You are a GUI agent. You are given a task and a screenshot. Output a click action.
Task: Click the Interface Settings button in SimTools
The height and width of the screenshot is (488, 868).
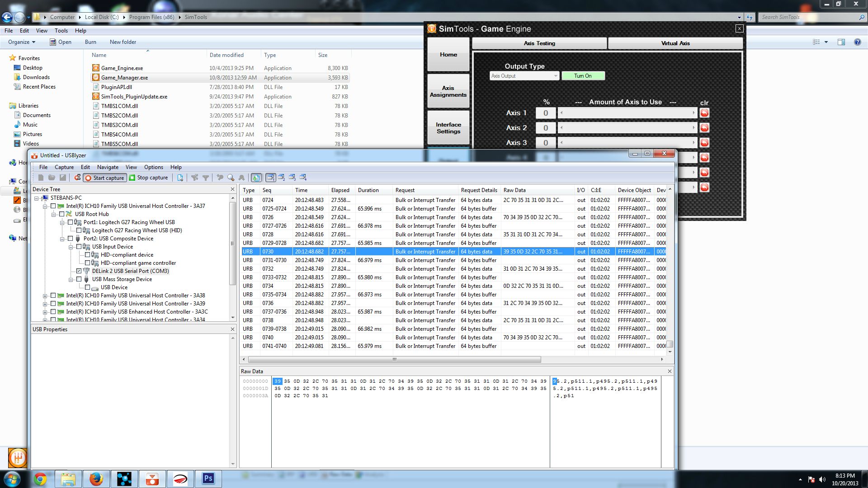click(x=448, y=128)
